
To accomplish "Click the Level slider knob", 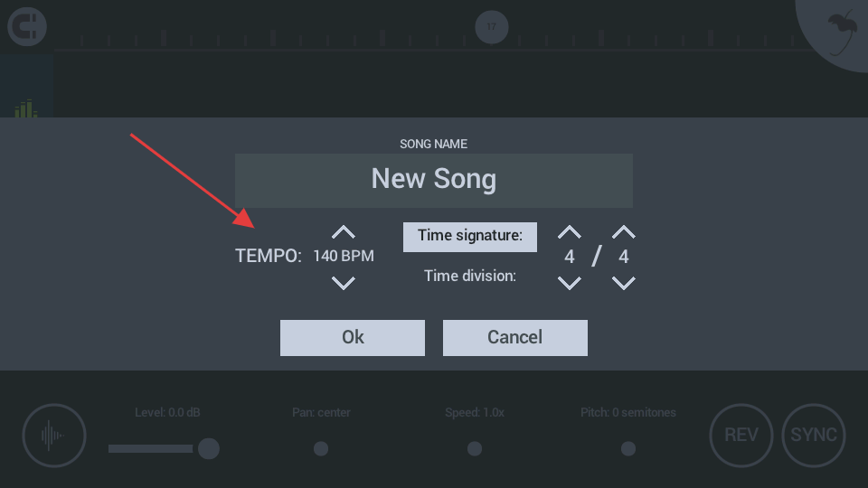I will coord(209,449).
